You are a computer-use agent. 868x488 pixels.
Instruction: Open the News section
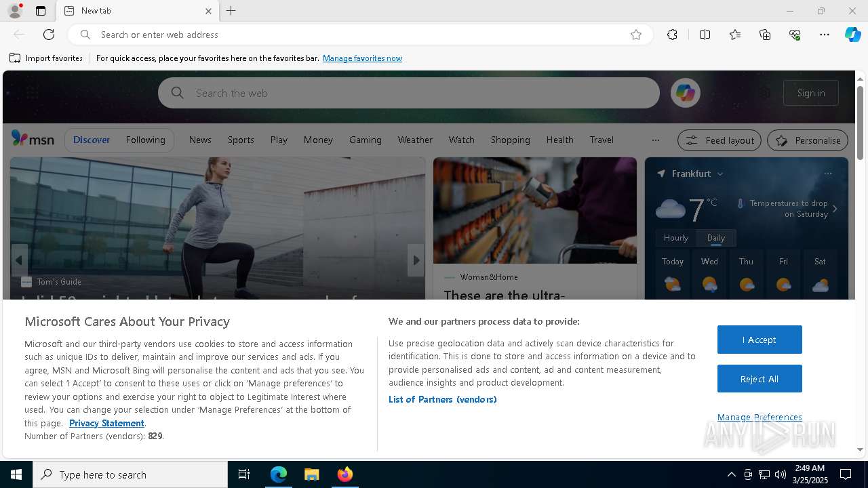[200, 140]
